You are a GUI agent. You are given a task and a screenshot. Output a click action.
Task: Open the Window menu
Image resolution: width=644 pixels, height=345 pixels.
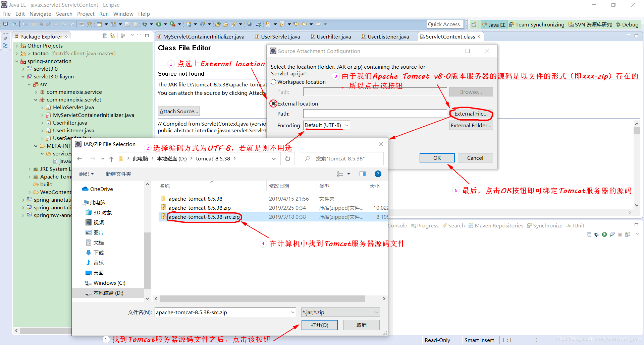[123, 14]
